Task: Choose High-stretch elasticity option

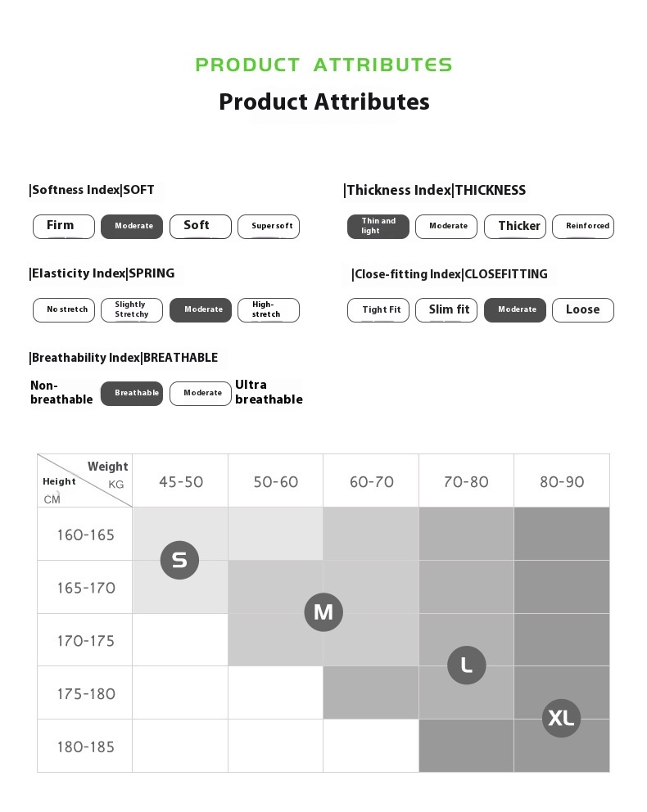Action: pyautogui.click(x=269, y=309)
